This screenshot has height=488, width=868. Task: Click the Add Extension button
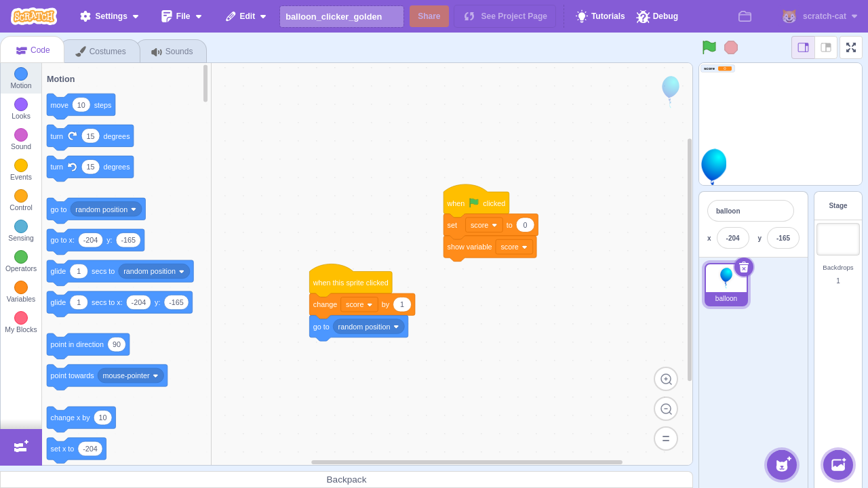tap(21, 447)
